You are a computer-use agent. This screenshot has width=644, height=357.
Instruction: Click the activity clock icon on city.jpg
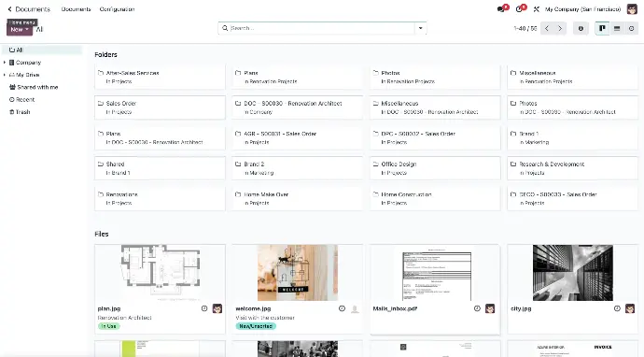617,308
